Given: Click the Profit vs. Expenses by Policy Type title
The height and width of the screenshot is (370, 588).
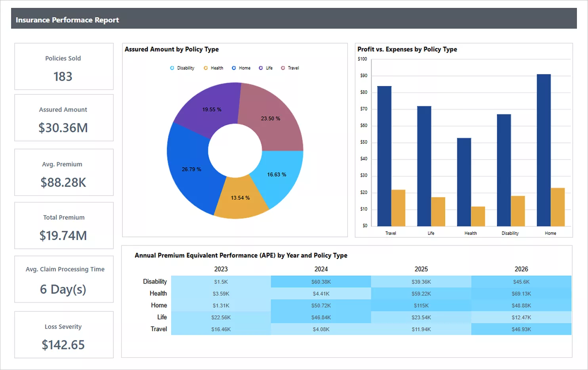Looking at the screenshot, I should click(407, 49).
